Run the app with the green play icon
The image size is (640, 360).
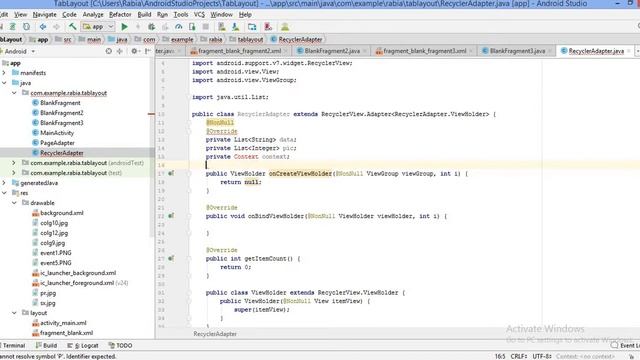coord(124,27)
